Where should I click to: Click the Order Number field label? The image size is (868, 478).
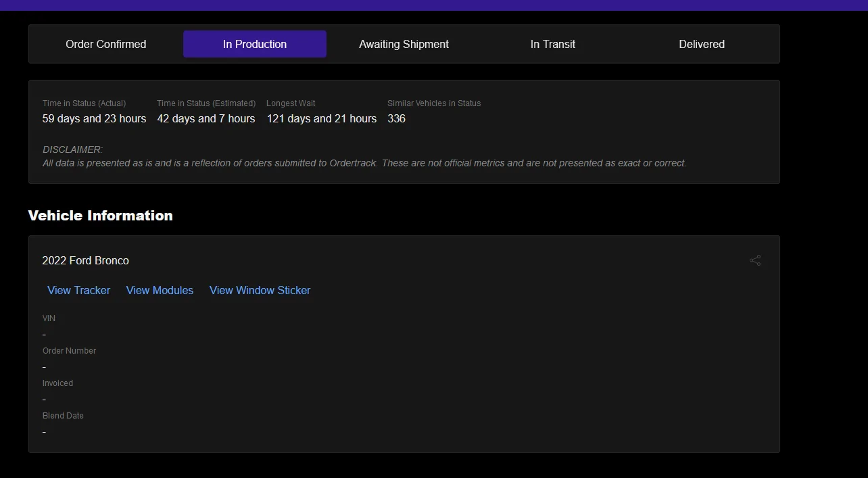pos(69,351)
